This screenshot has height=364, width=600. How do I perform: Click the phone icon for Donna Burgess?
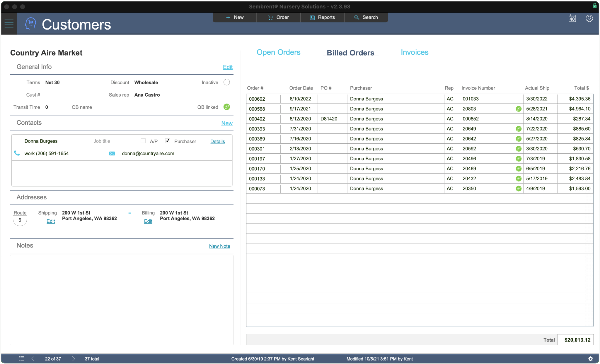(17, 153)
